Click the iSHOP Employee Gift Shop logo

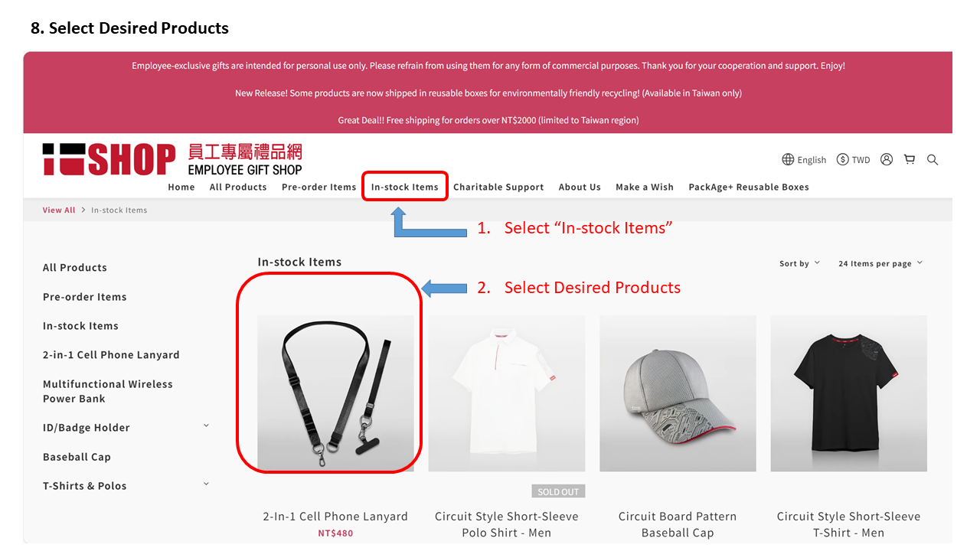(172, 159)
